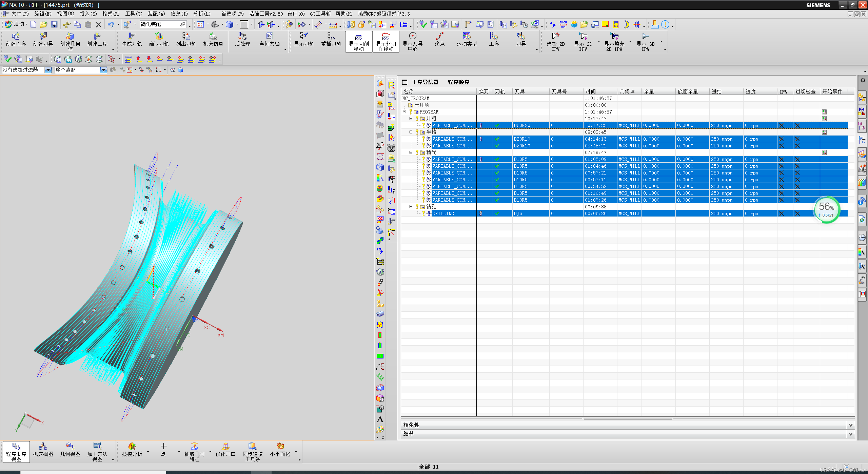
Task: Click the 显示刀具中心 icon
Action: click(413, 42)
